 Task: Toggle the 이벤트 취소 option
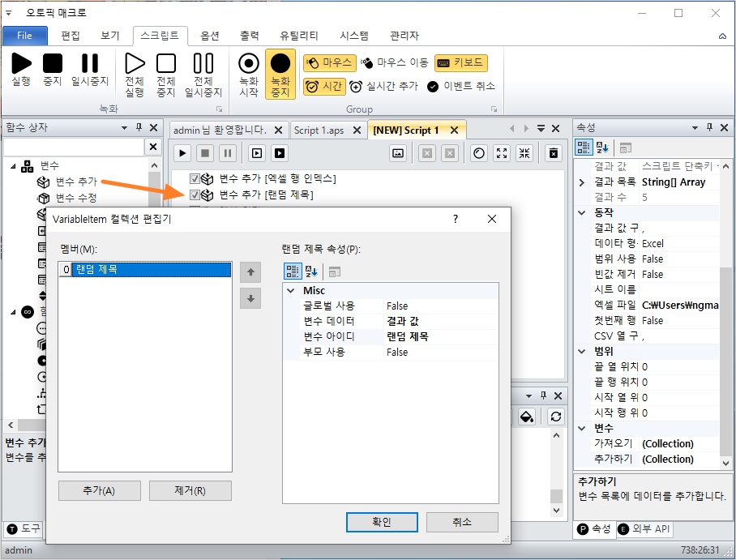(461, 87)
